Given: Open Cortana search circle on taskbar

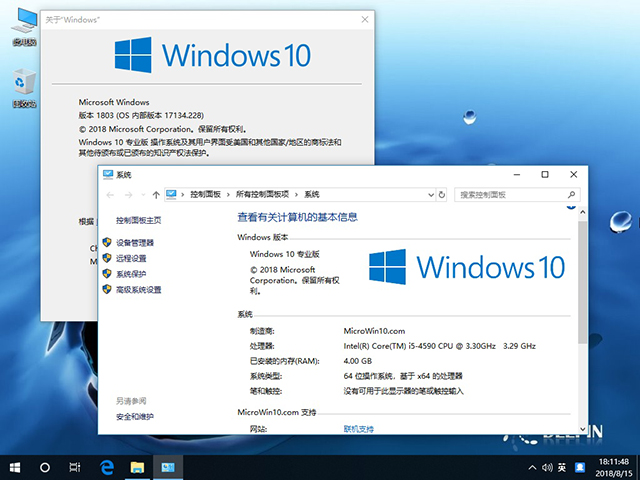Looking at the screenshot, I should tap(45, 467).
